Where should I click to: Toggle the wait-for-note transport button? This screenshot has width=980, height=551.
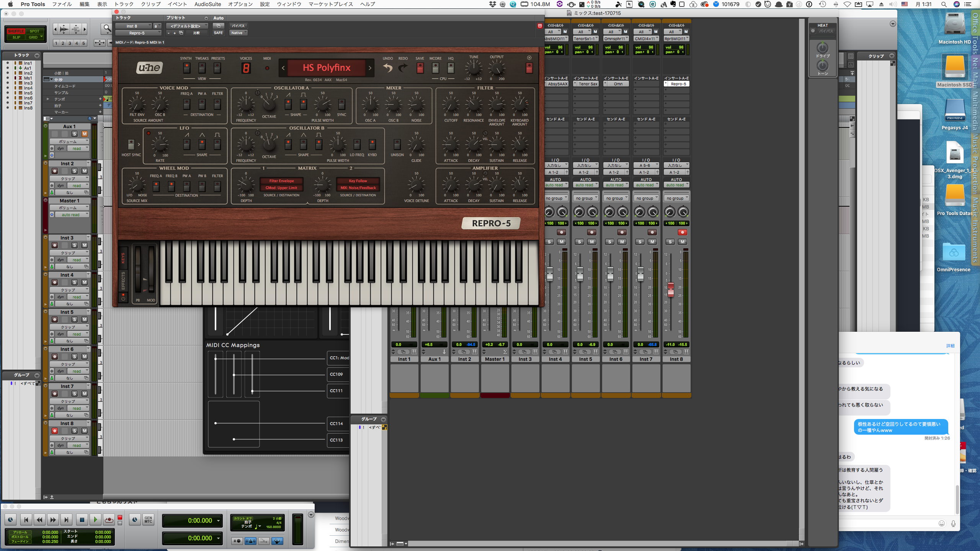click(237, 541)
